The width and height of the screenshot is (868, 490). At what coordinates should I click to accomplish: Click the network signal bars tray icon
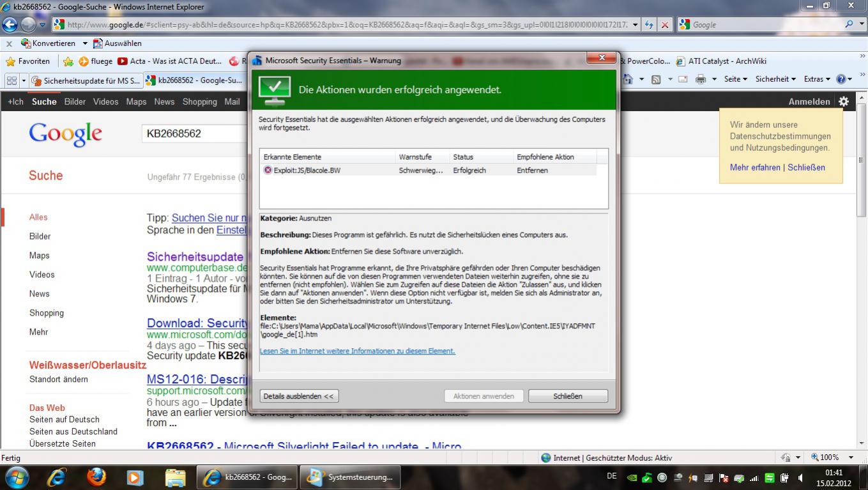click(x=754, y=478)
